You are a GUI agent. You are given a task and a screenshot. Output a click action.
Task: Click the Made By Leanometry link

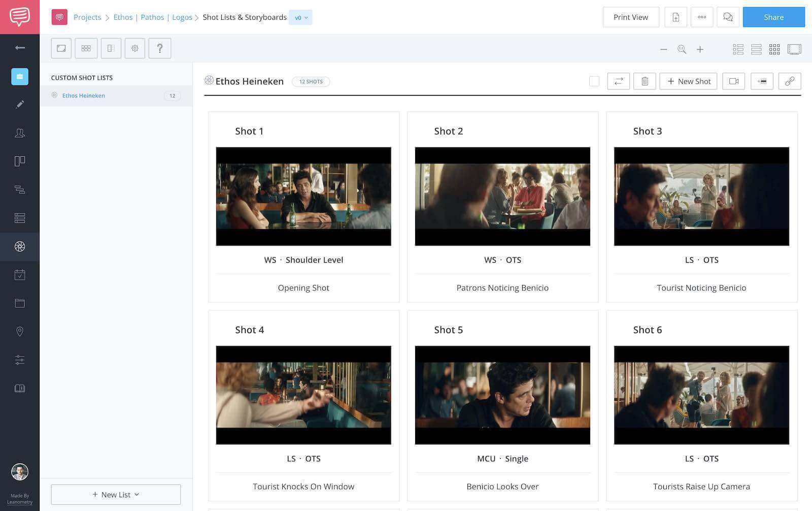click(x=20, y=499)
